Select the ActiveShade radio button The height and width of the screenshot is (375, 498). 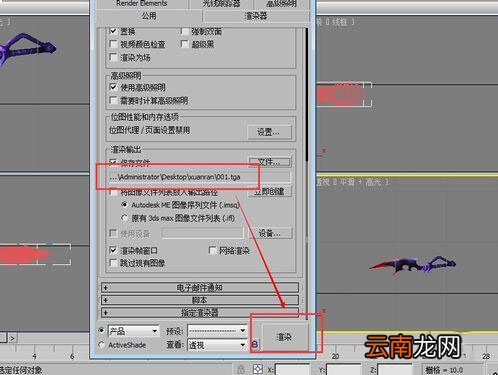[101, 345]
